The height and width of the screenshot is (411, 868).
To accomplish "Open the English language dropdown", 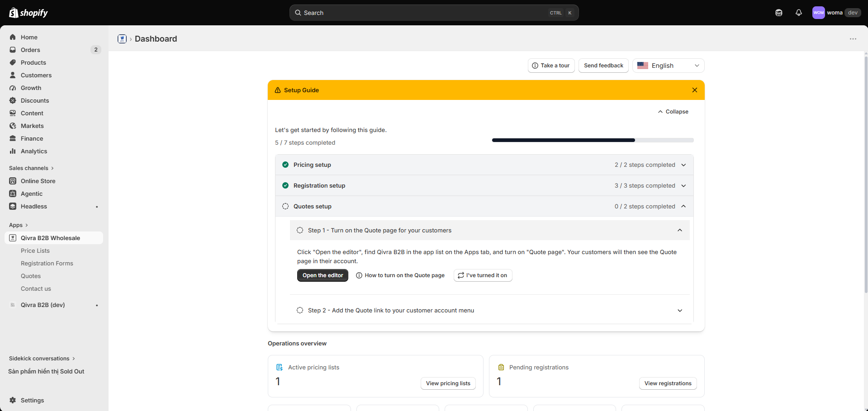I will pyautogui.click(x=668, y=66).
